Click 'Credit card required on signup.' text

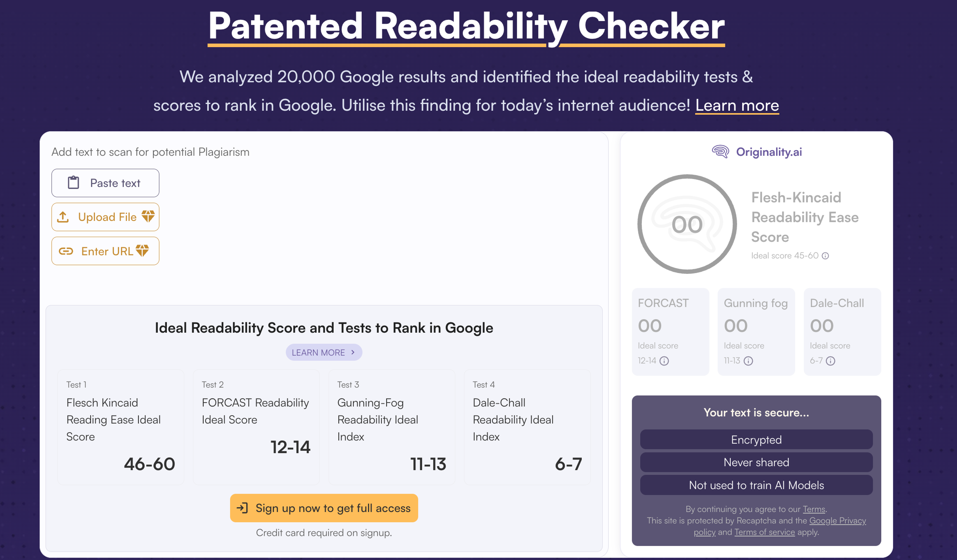[324, 533]
